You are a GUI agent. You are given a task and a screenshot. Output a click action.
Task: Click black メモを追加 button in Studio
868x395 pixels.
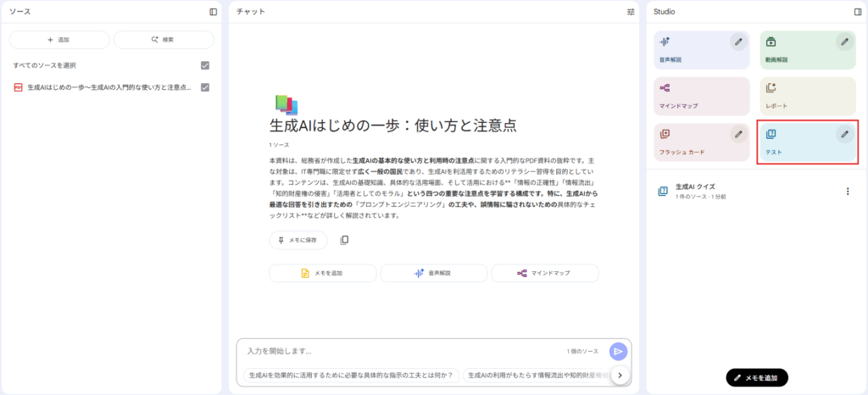(757, 377)
